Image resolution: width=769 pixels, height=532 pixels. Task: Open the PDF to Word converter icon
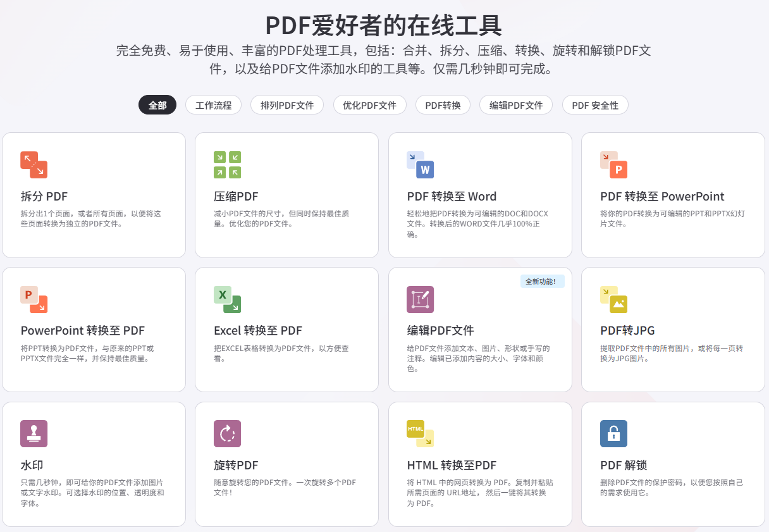[x=420, y=164]
